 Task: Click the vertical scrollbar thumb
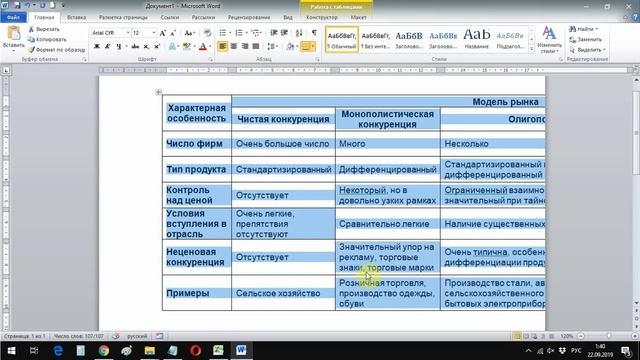pyautogui.click(x=636, y=133)
